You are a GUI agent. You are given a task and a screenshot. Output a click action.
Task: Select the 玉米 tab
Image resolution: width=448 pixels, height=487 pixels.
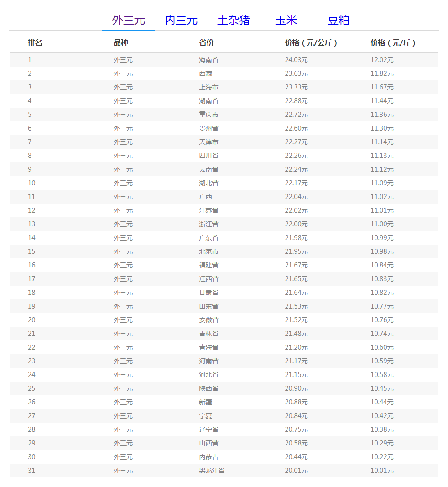(x=286, y=20)
